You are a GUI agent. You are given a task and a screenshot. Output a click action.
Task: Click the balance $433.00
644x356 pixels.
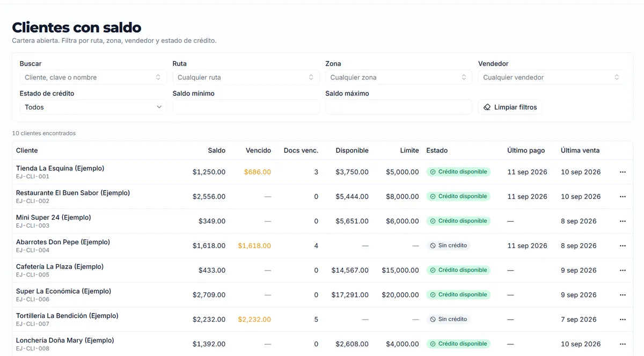pos(212,271)
